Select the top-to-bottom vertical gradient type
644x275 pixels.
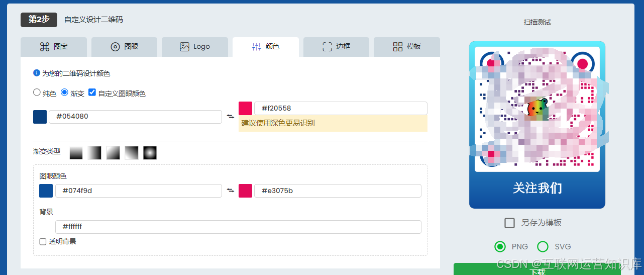[76, 152]
